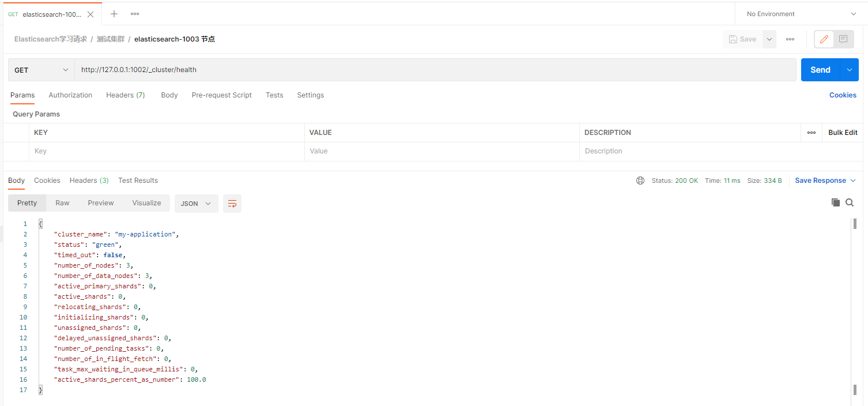
Task: Expand the No Environment dropdown
Action: point(801,14)
